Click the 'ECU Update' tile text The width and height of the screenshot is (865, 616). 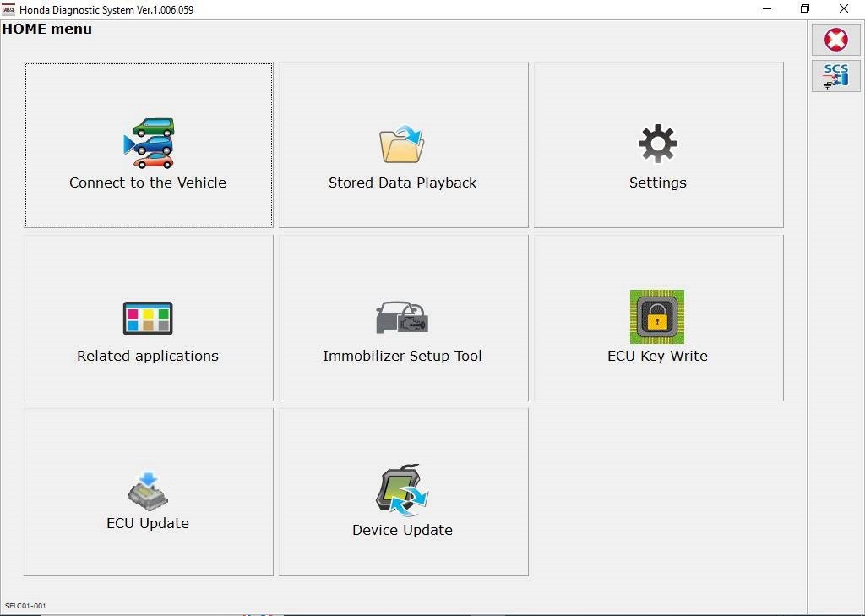148,523
